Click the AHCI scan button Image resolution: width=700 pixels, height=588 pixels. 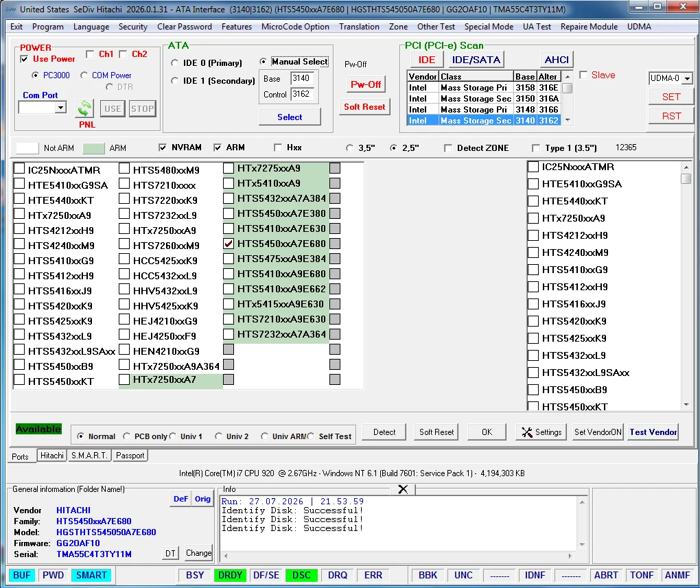[557, 60]
